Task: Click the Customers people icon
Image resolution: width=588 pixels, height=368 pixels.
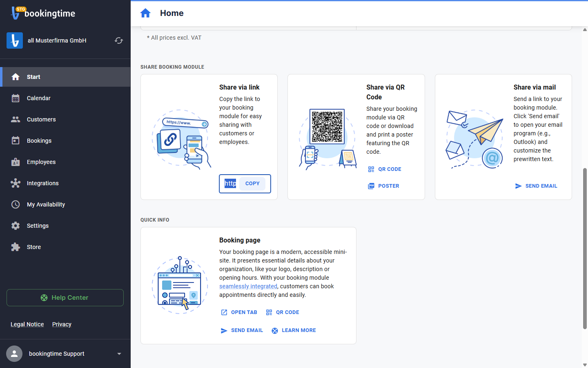Action: pyautogui.click(x=16, y=119)
